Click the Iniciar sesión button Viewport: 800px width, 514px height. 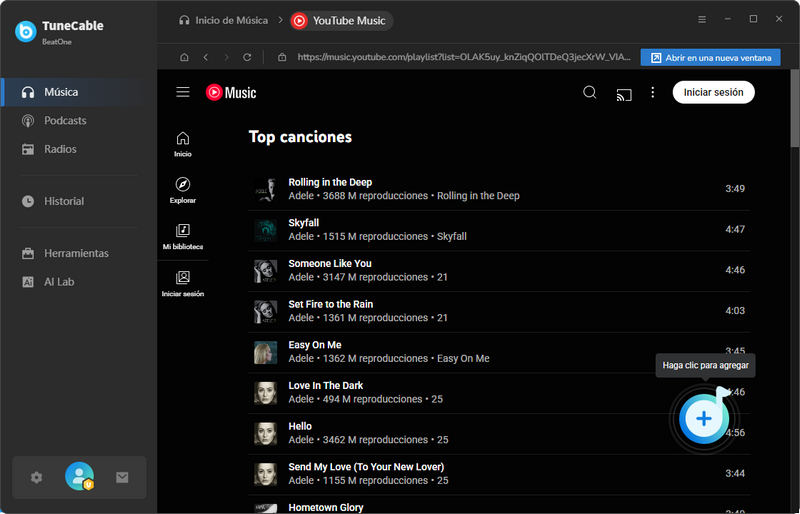pos(713,92)
